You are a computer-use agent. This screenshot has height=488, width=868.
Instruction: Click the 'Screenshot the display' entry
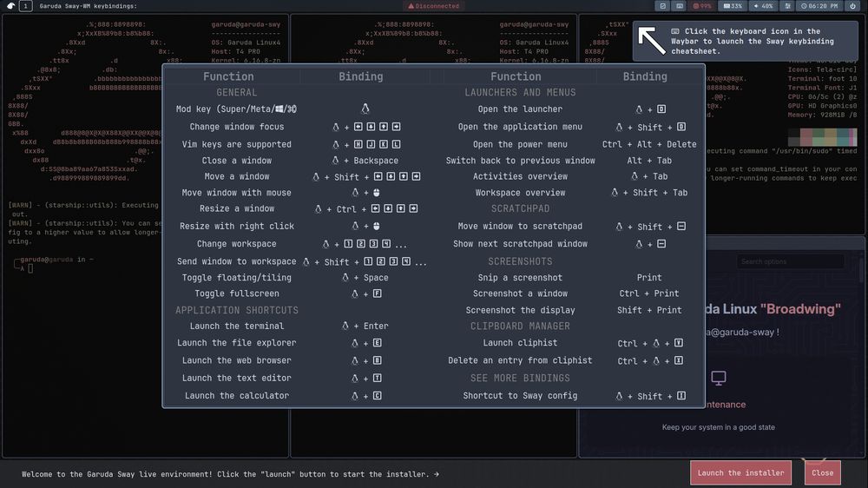click(520, 310)
